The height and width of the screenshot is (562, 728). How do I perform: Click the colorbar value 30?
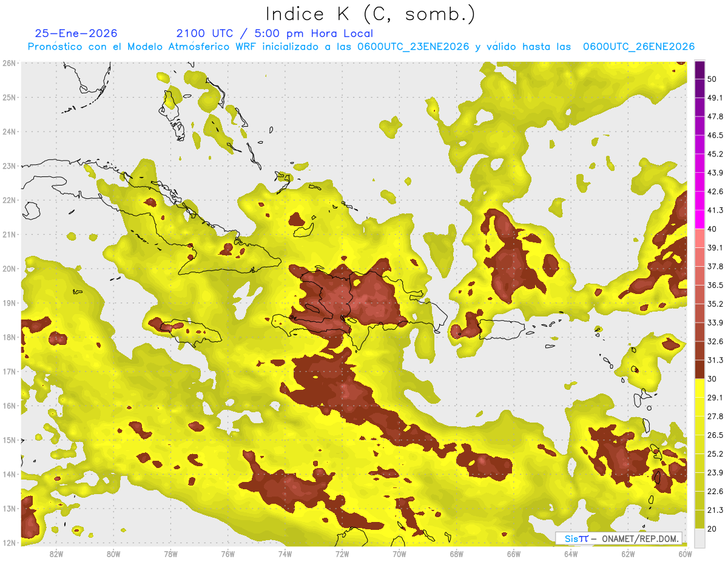point(712,379)
